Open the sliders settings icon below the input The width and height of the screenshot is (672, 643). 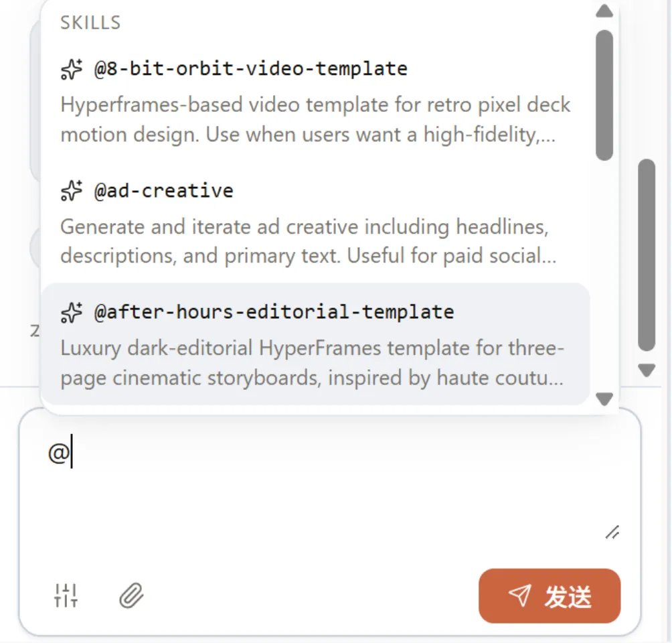pyautogui.click(x=66, y=595)
